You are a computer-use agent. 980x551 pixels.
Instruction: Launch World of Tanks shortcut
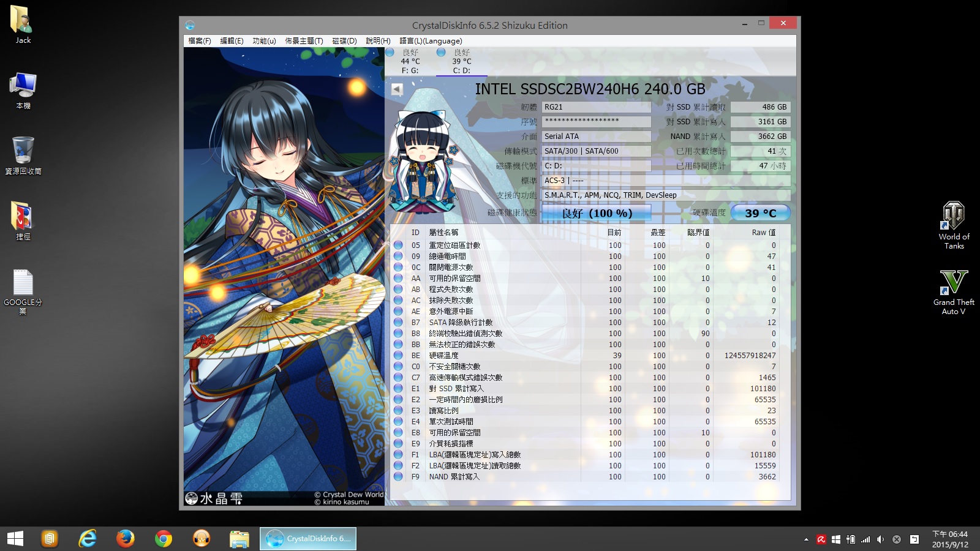click(954, 225)
